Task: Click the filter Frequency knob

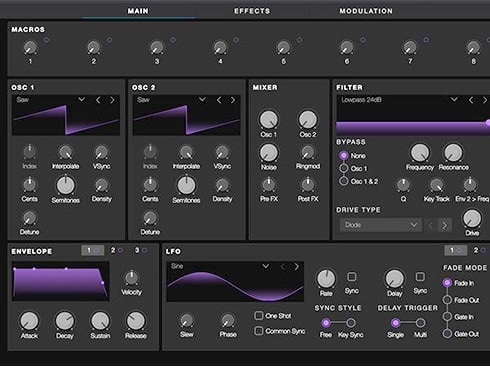Action: [420, 153]
